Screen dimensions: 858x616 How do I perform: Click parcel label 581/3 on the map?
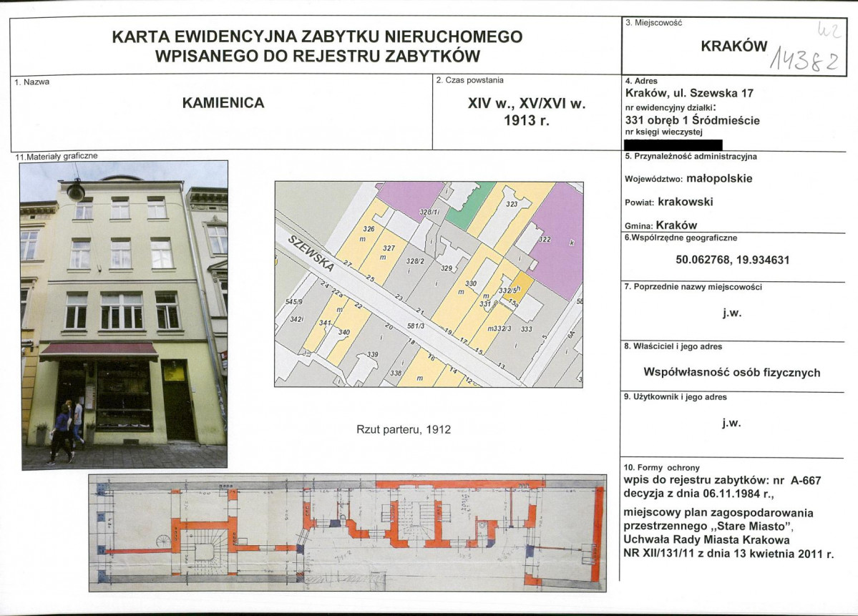click(416, 326)
